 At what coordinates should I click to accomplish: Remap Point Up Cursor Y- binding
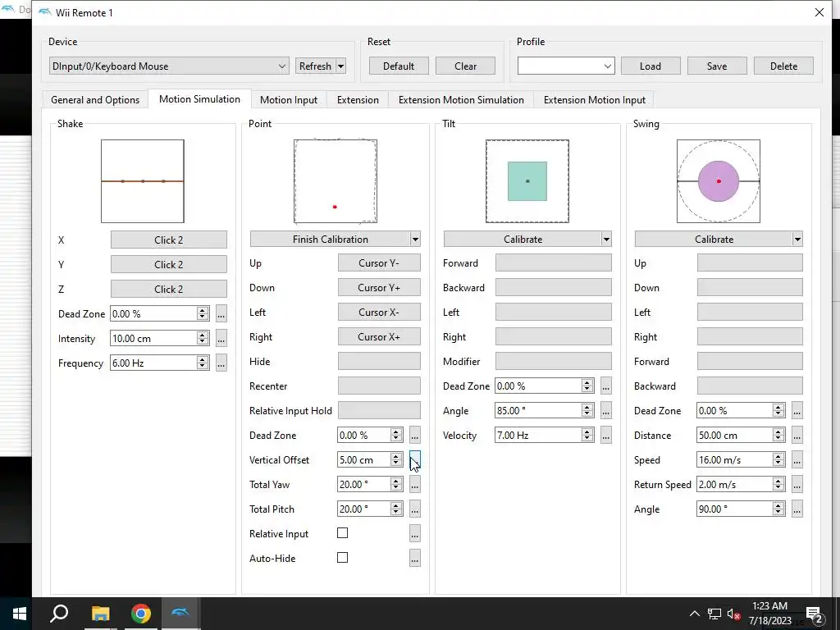(x=379, y=263)
